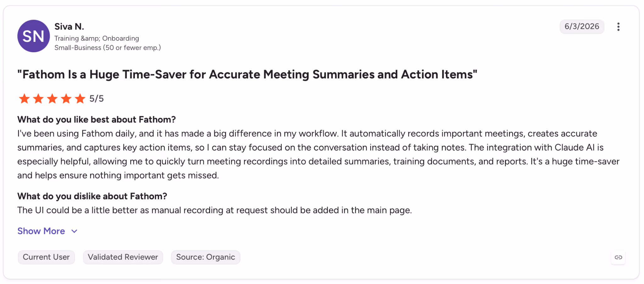Click the 'What do you dislike' heading
The width and height of the screenshot is (644, 284).
92,196
